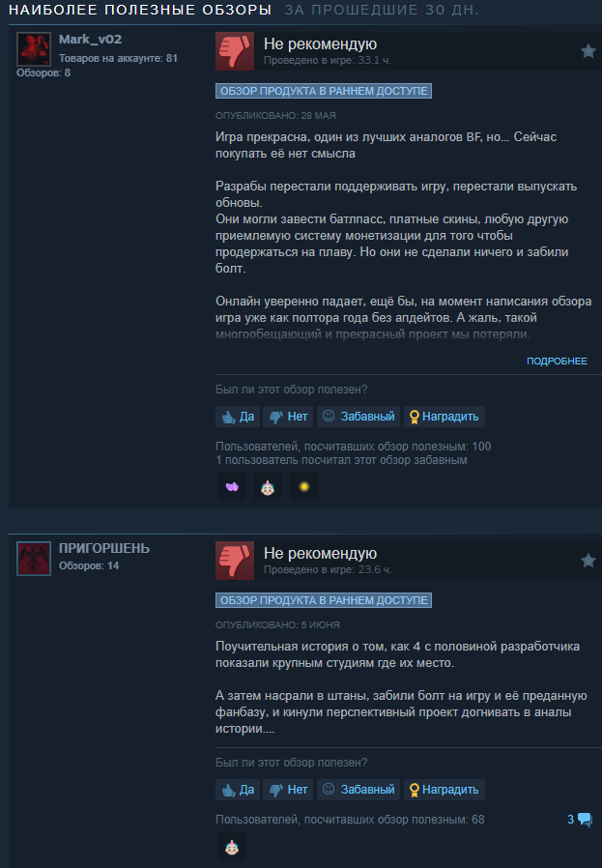Open the ПРИГОРШЕНЬ profile name link
This screenshot has height=868, width=602.
pos(104,548)
